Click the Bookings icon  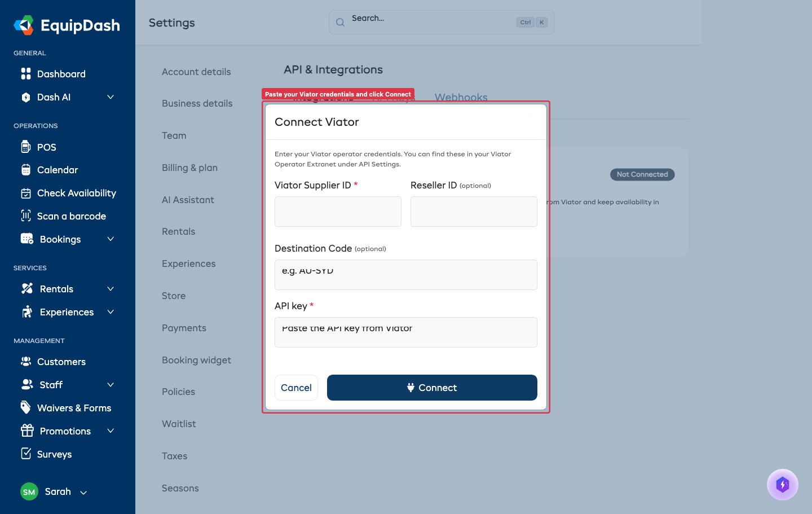[x=27, y=239]
